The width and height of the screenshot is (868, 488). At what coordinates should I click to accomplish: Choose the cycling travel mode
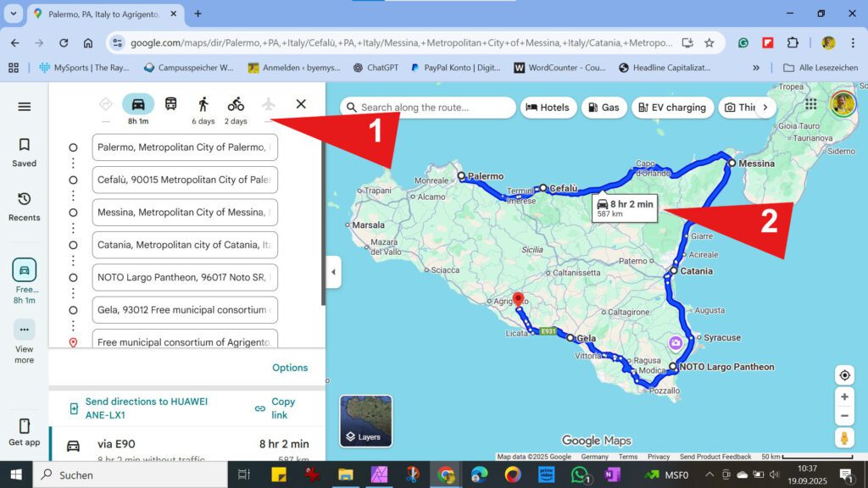(x=236, y=104)
